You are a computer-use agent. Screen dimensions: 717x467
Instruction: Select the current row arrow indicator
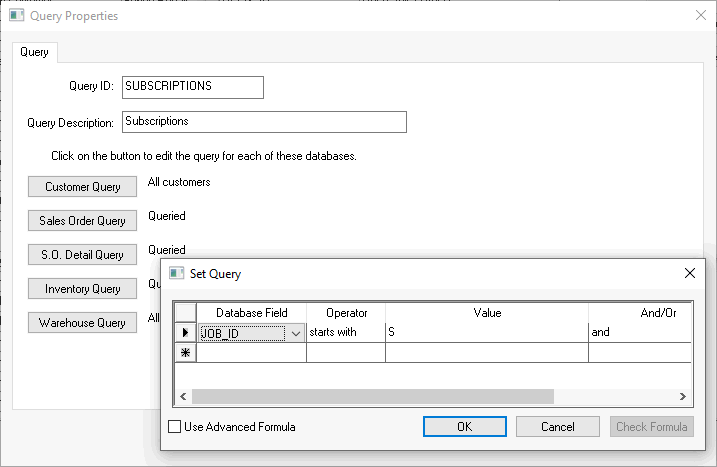[185, 332]
